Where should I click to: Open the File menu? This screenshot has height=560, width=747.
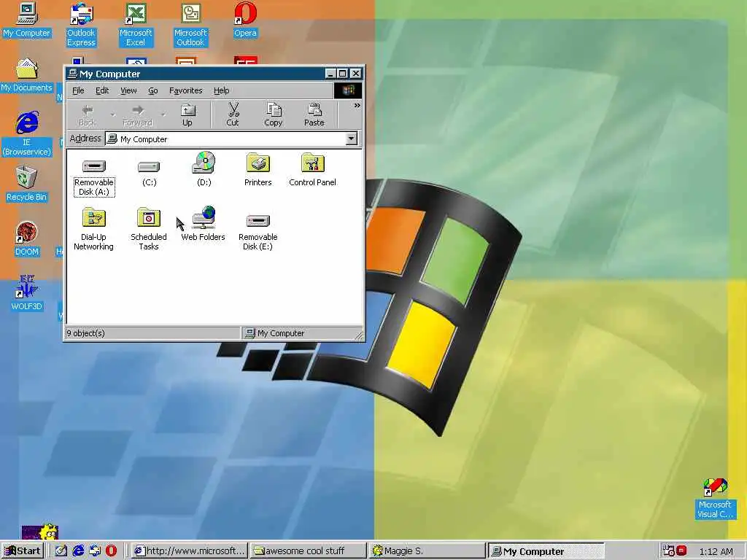pyautogui.click(x=78, y=90)
